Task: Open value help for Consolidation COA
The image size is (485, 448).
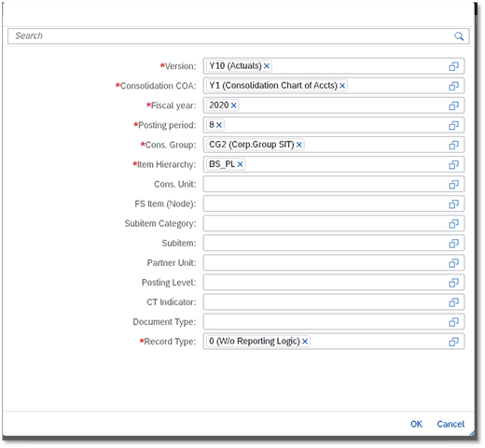Action: point(453,86)
